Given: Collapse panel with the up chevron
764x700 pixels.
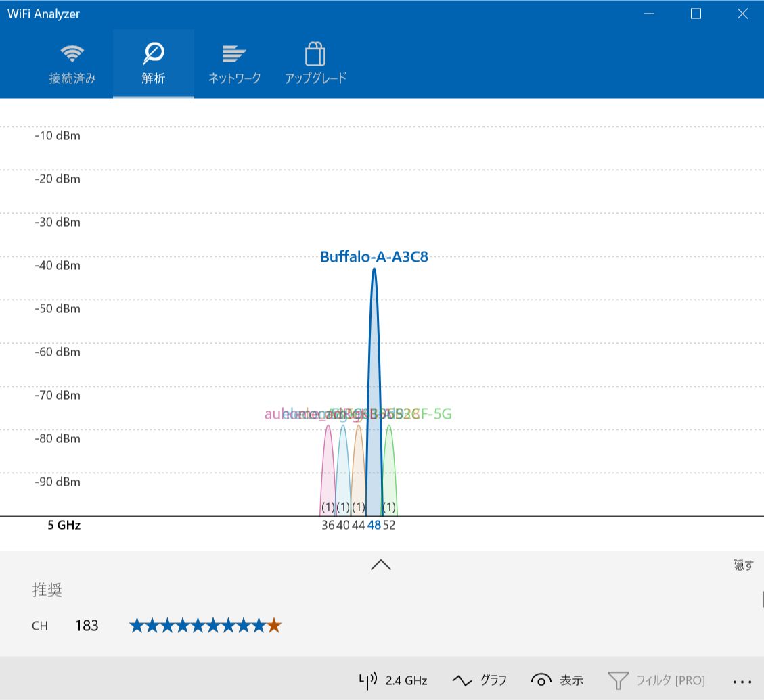Looking at the screenshot, I should tap(381, 565).
